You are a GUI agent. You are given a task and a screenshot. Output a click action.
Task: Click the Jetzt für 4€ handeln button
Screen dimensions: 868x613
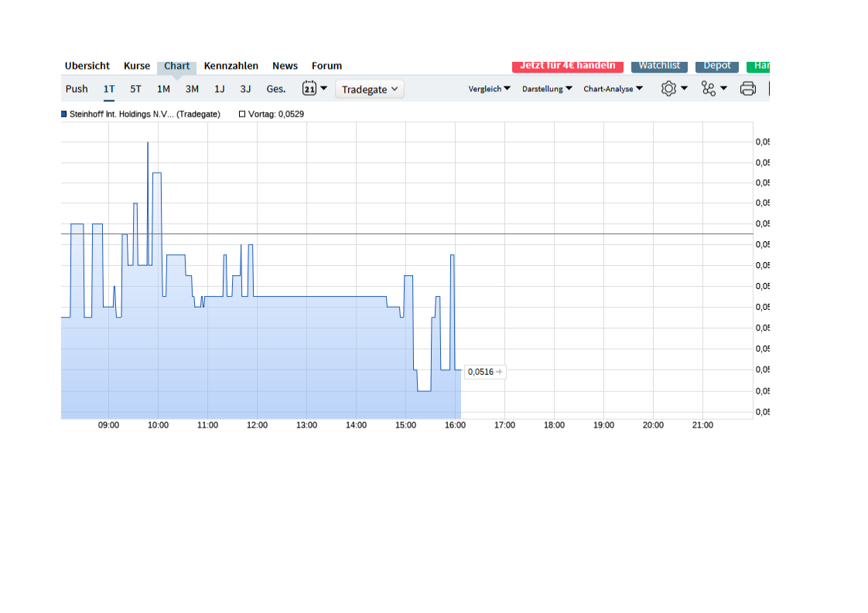pos(569,66)
